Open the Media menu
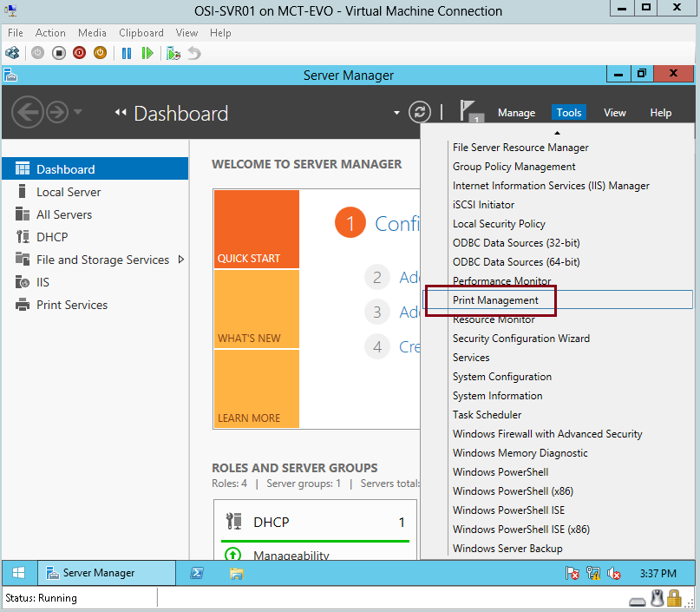Viewport: 700px width, 612px height. [x=91, y=33]
